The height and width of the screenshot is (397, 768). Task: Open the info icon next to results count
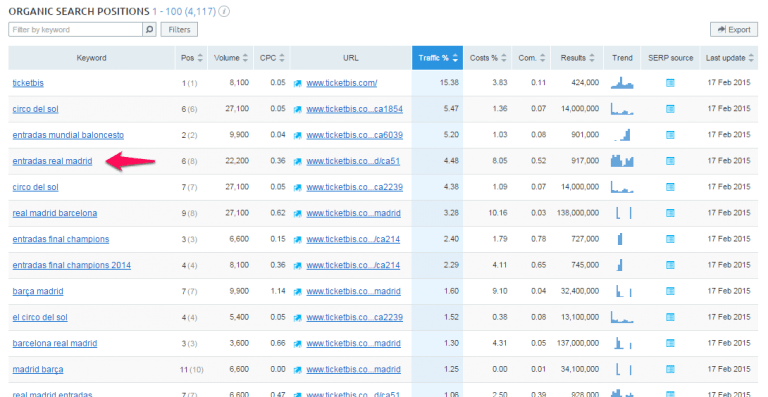[224, 11]
